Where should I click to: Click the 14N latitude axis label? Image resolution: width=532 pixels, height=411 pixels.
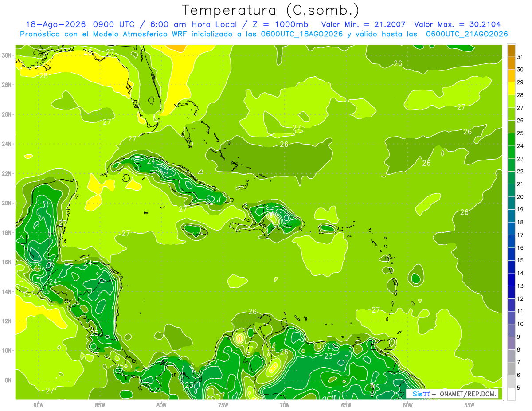pos(7,291)
